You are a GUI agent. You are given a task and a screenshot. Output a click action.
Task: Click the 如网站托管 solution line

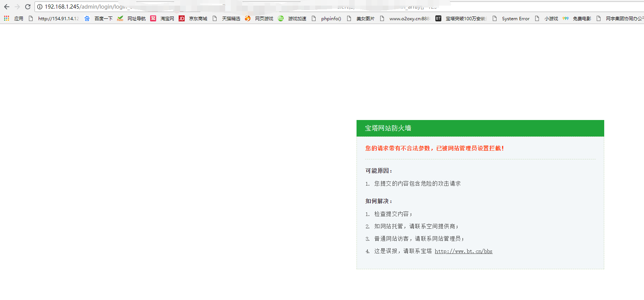(x=416, y=226)
